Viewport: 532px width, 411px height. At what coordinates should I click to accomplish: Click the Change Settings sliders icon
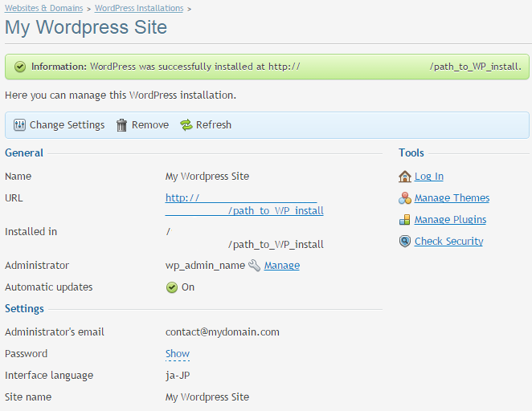point(19,125)
